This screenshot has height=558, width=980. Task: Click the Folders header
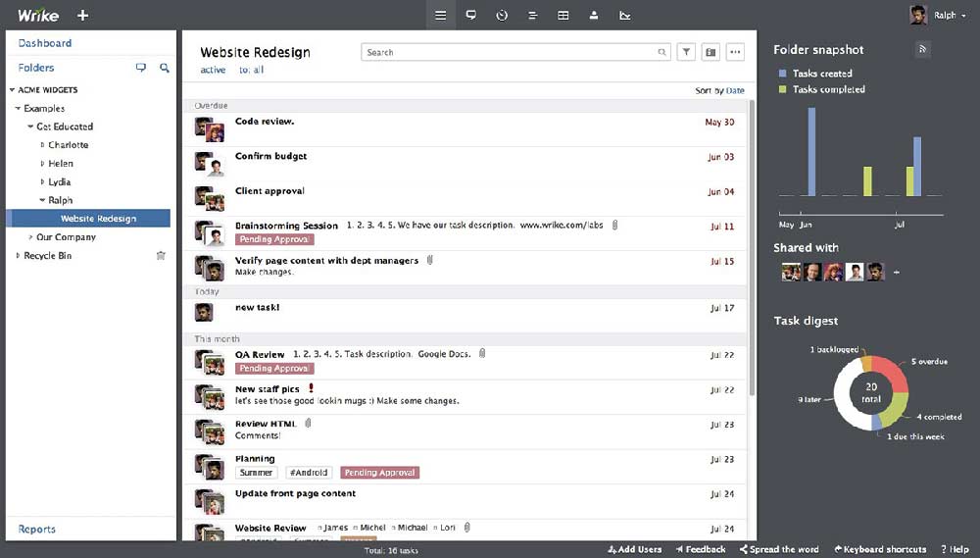pos(36,68)
